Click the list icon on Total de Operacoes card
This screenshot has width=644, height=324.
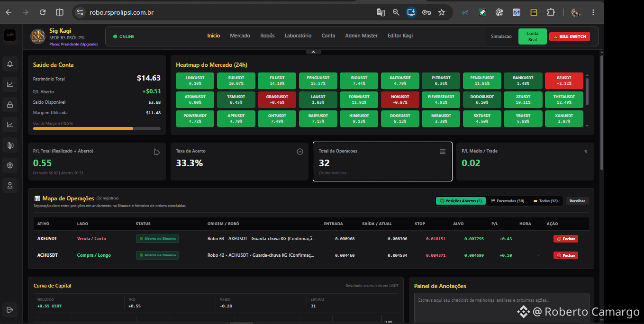tap(443, 152)
